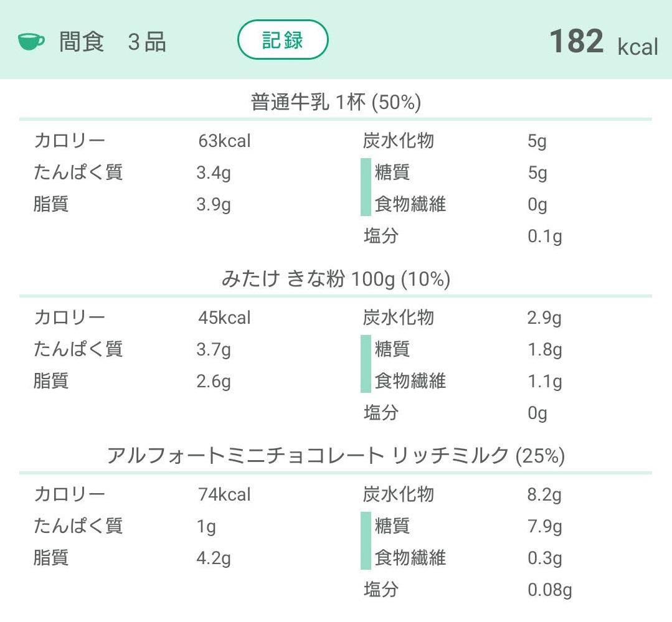Screen dimensions: 672x622
Task: Open the 普通牛乳 1杯 (50%) item
Action: [336, 102]
